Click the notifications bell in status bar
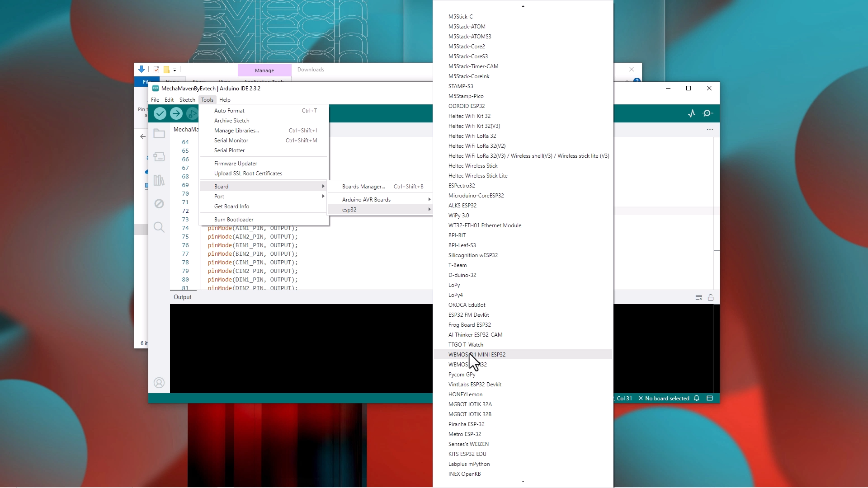The image size is (868, 488). point(697,398)
